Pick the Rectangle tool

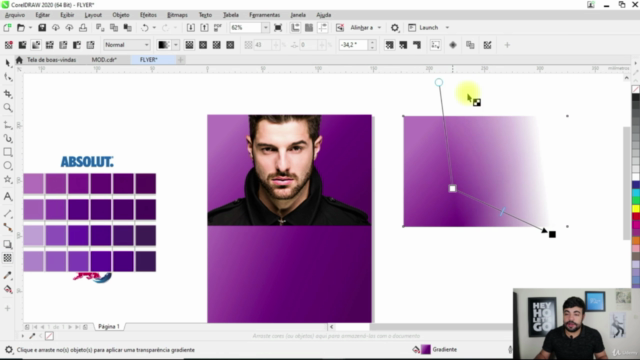coord(8,152)
